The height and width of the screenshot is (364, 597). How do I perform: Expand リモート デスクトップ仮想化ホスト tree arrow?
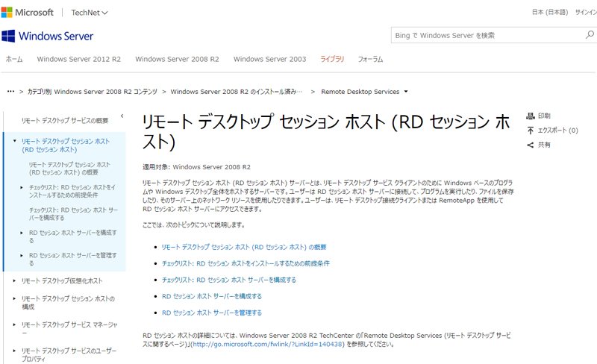tap(14, 281)
